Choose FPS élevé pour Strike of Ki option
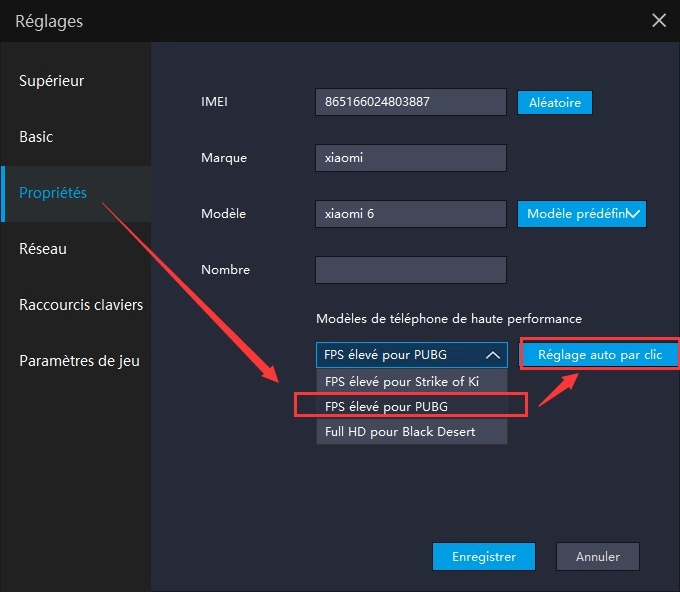 click(x=412, y=382)
